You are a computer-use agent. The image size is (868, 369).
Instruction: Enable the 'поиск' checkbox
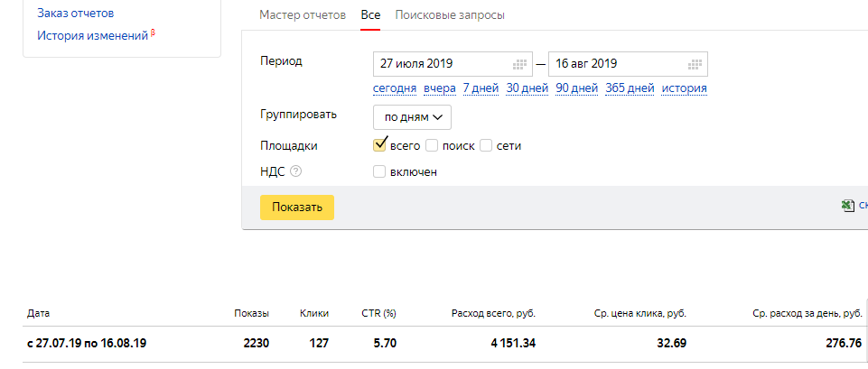[x=432, y=145]
